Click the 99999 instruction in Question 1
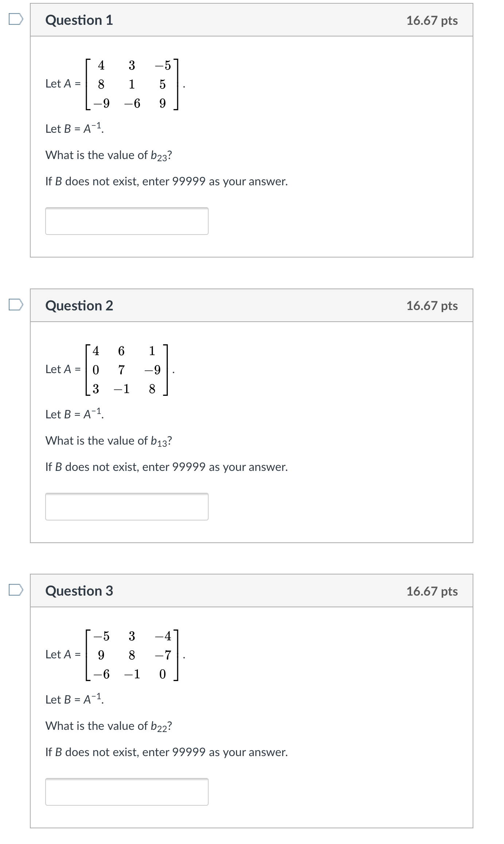504x844 pixels. (x=167, y=181)
